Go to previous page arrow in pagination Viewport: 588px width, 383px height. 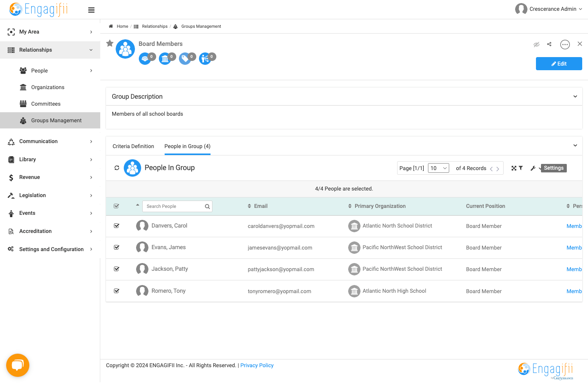491,169
